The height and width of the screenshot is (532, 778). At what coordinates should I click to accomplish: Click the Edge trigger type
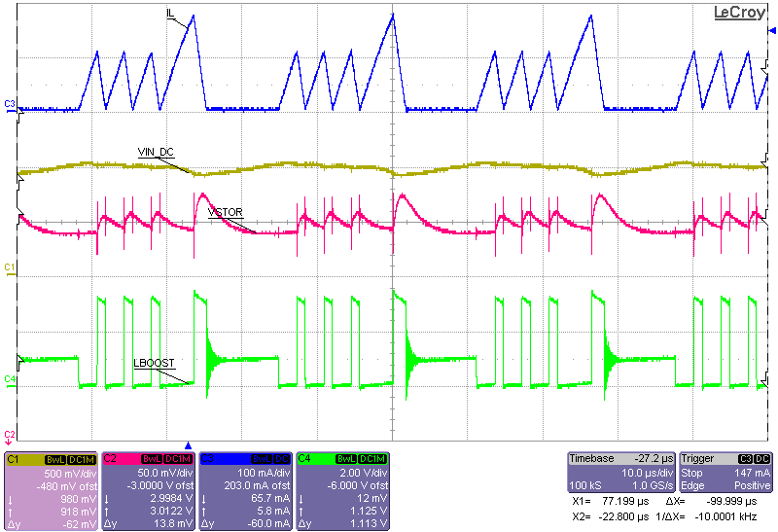(x=693, y=485)
